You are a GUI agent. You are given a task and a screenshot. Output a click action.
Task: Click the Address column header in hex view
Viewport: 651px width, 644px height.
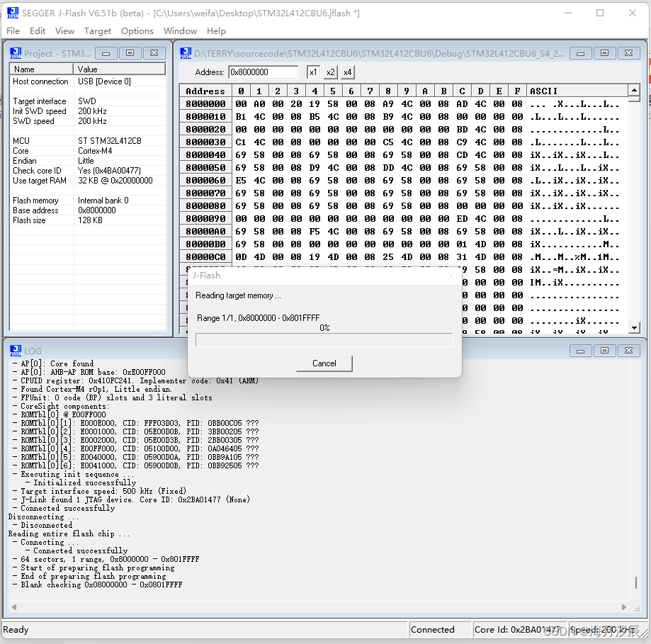tap(205, 91)
